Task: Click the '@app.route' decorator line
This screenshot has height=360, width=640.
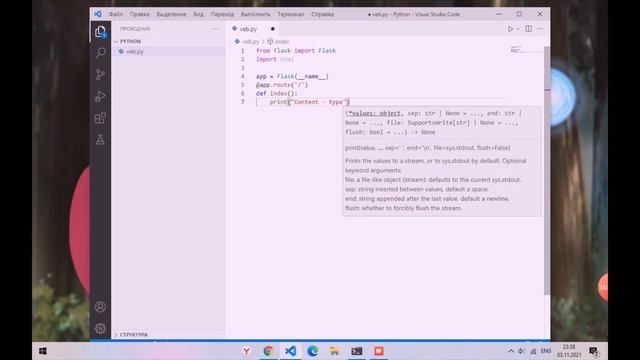Action: pos(282,85)
